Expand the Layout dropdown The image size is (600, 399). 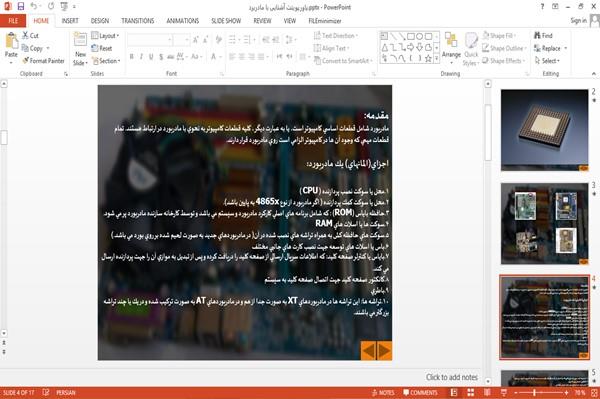105,36
